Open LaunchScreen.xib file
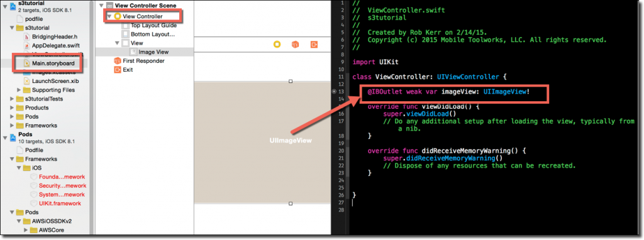The width and height of the screenshot is (644, 240). tap(55, 81)
